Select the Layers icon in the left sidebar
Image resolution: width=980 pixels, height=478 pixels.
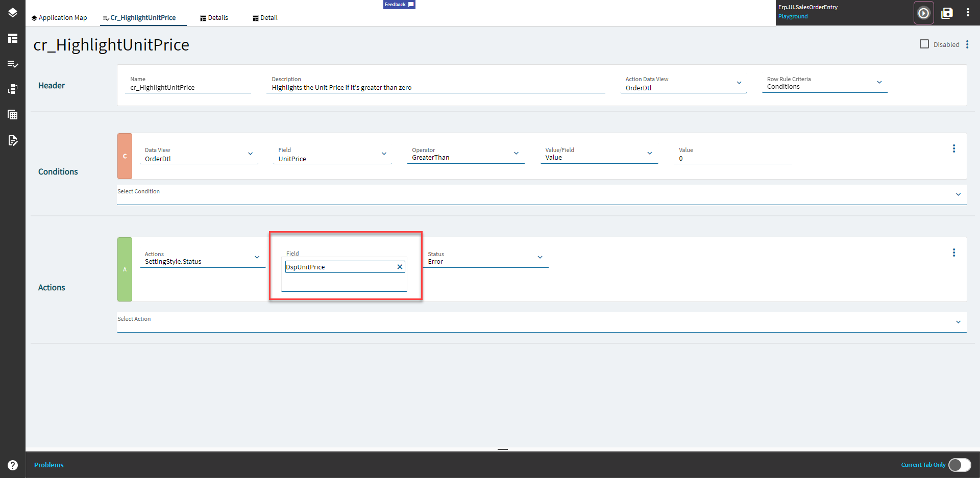(x=13, y=13)
